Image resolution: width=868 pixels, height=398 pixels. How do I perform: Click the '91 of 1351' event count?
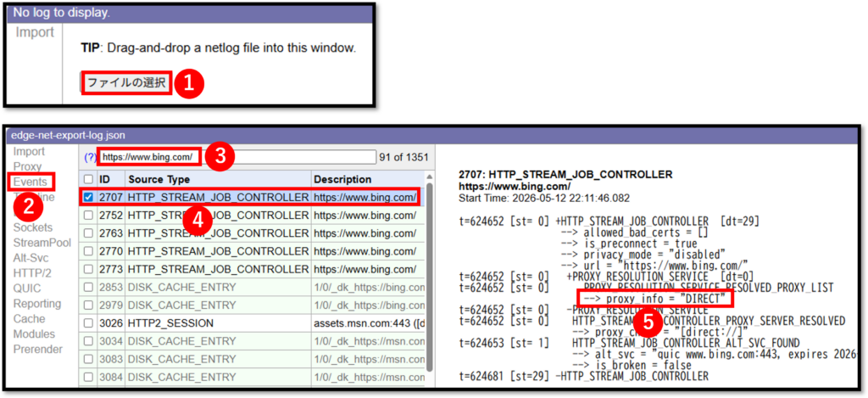point(403,158)
